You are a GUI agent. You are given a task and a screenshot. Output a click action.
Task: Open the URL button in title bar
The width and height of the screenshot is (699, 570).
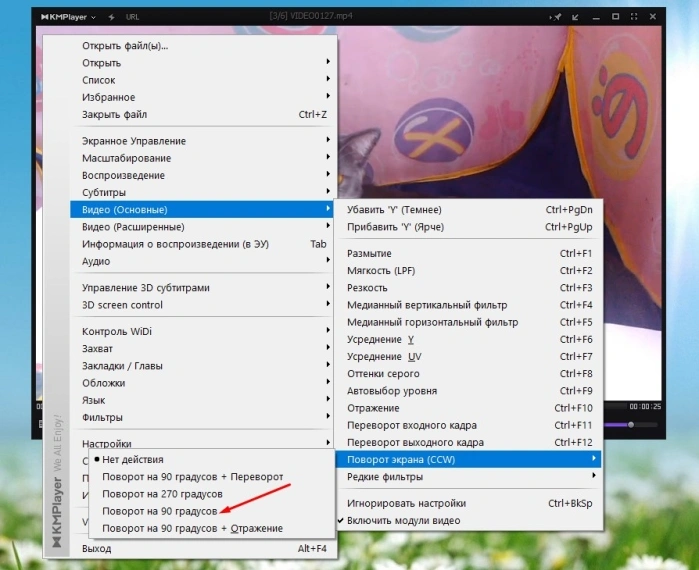pos(132,17)
